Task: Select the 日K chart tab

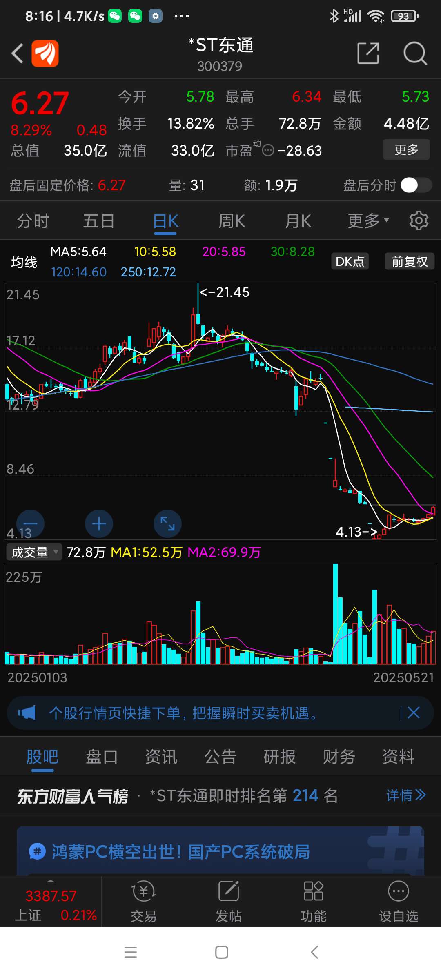Action: 165,221
